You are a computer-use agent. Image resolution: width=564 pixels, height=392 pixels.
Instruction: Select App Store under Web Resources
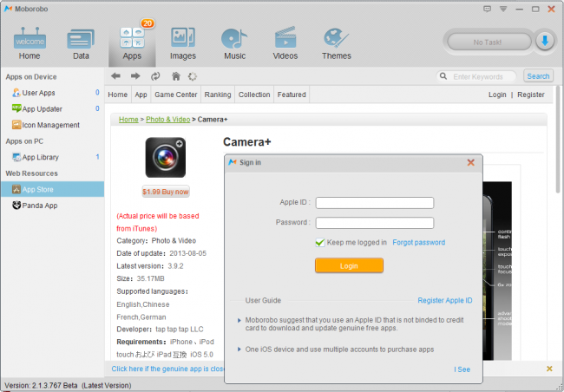tap(52, 189)
